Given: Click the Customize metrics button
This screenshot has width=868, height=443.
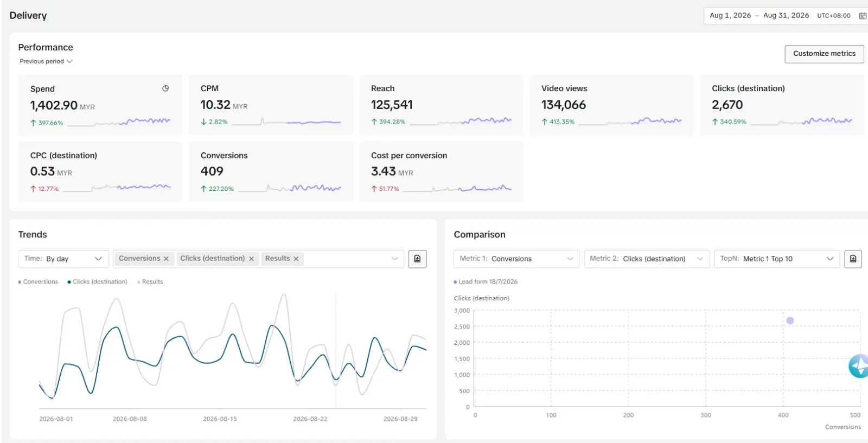Looking at the screenshot, I should (824, 54).
